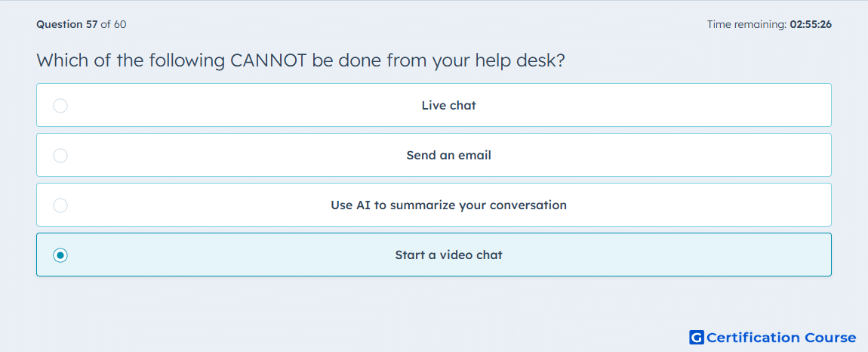Click the 'of 60' total questions text

113,24
